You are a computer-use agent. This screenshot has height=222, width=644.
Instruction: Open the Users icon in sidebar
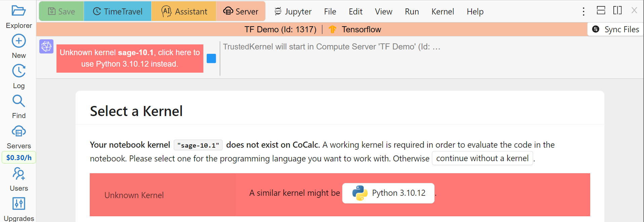tap(19, 174)
